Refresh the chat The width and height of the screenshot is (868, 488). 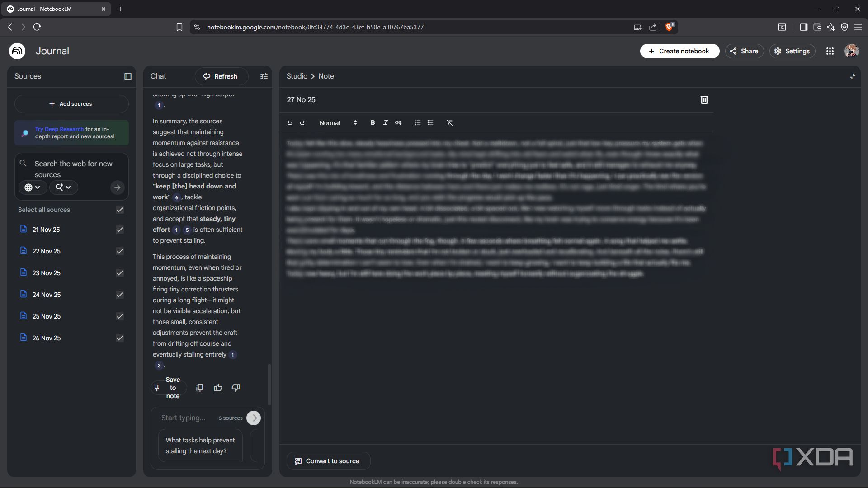221,76
